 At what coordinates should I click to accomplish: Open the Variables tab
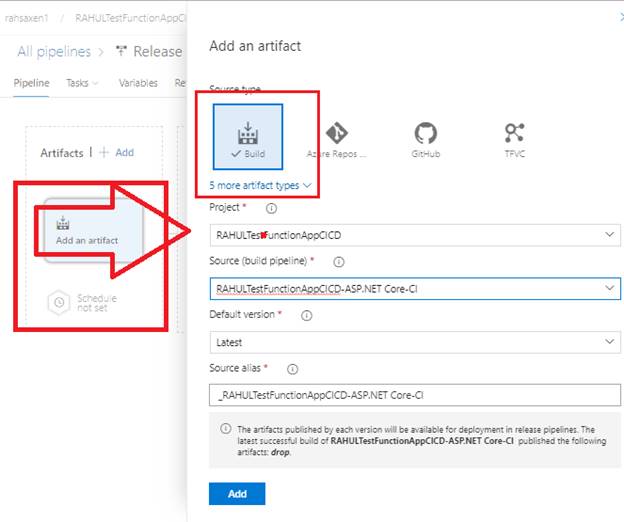pos(138,83)
